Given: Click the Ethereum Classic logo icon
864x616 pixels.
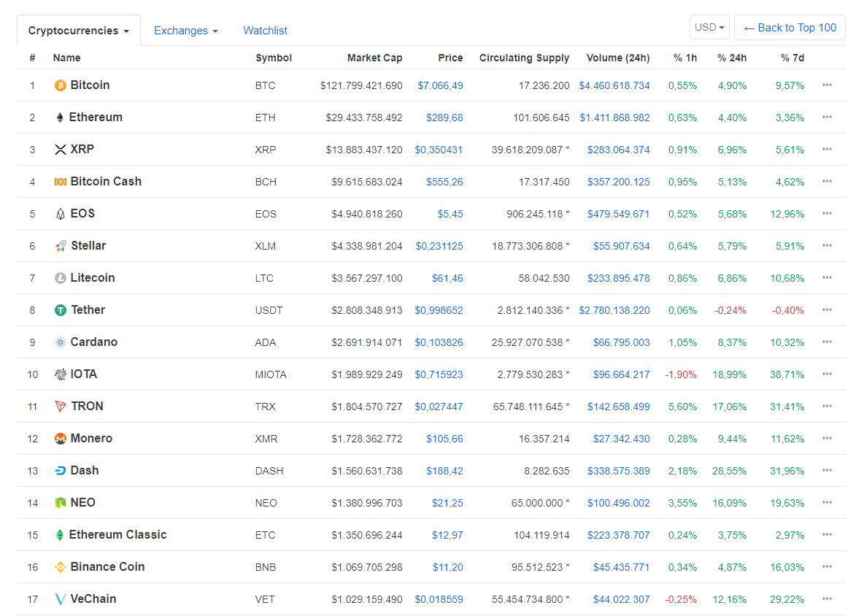Looking at the screenshot, I should pos(60,535).
